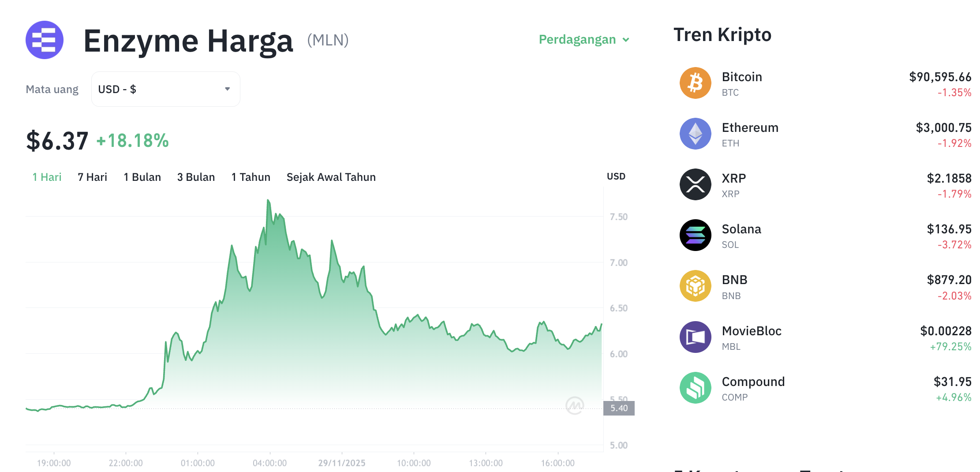
Task: Enable the 1 Bulan chart view
Action: click(x=142, y=177)
